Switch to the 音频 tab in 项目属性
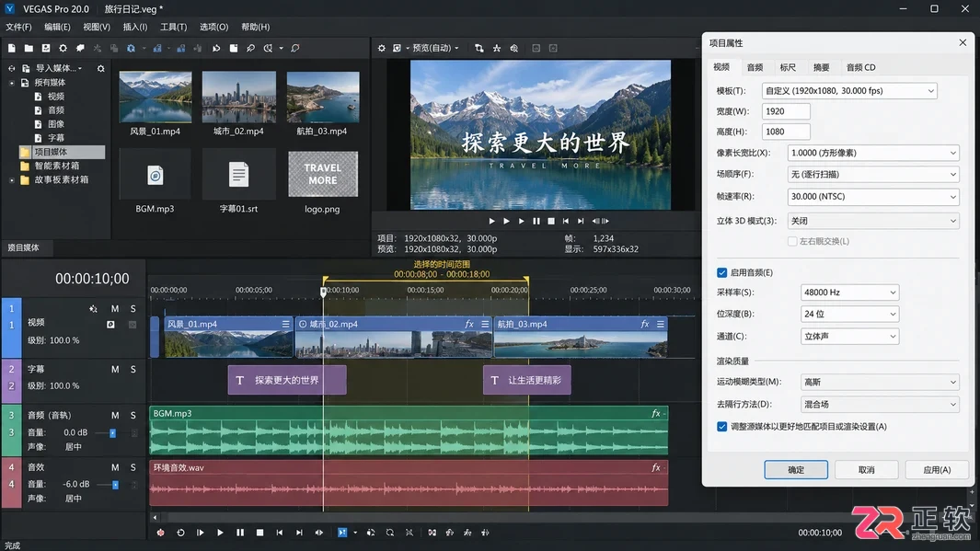 pyautogui.click(x=755, y=67)
